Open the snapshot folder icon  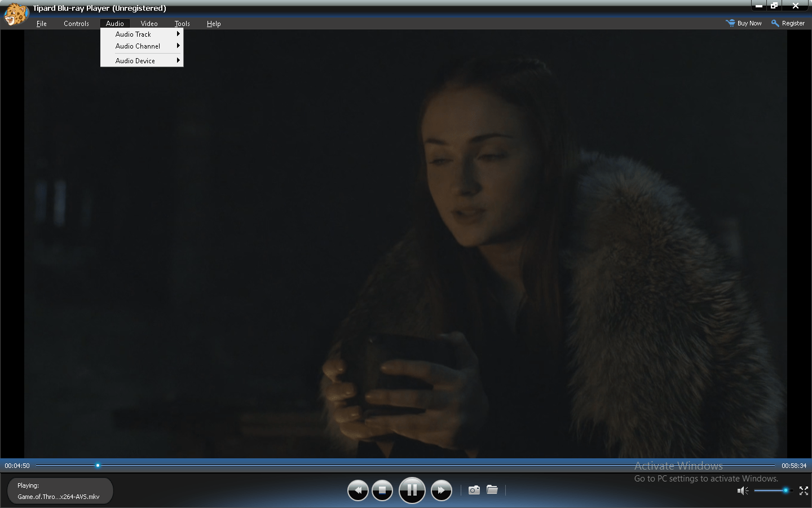(492, 489)
